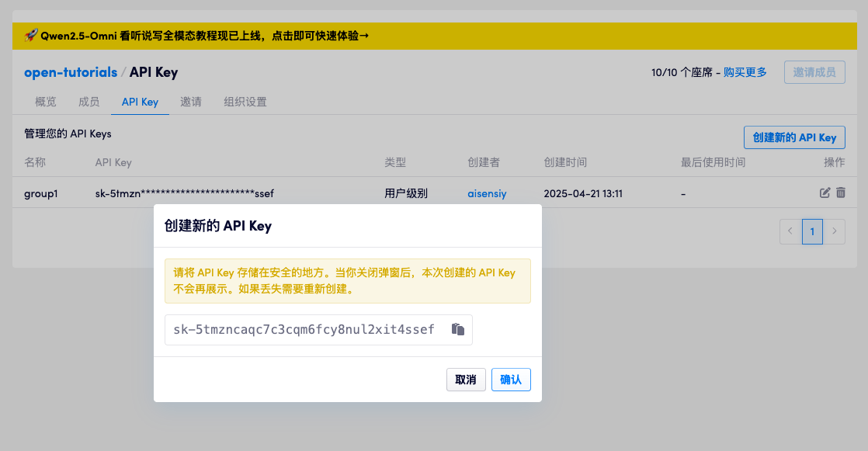Image resolution: width=868 pixels, height=451 pixels.
Task: Cancel the dialog with 取消
Action: (466, 380)
